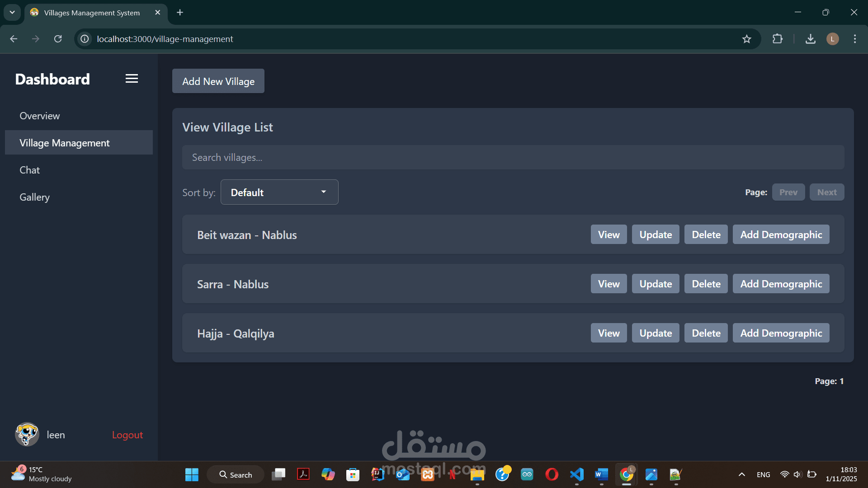Open Visual Studio Code from taskbar

click(577, 474)
